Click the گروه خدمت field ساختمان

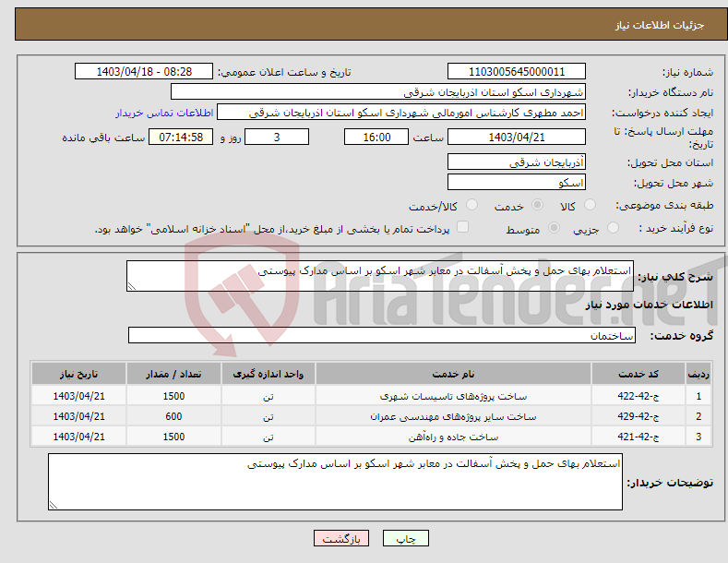coord(382,335)
